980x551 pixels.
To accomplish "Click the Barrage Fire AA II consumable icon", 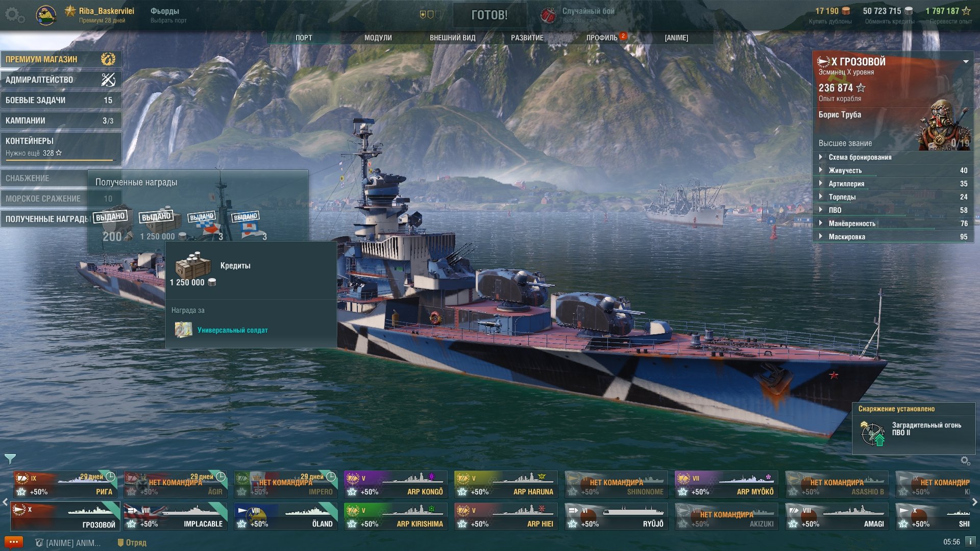I will (873, 434).
